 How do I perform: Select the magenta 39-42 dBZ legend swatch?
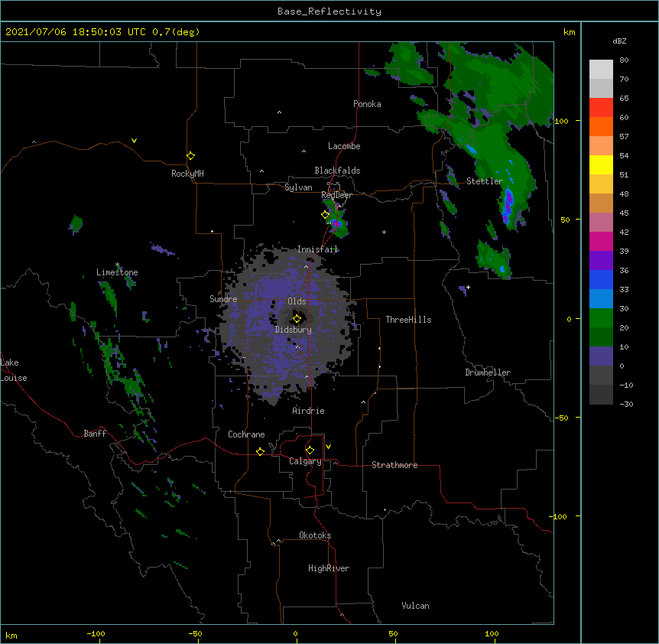coord(601,241)
